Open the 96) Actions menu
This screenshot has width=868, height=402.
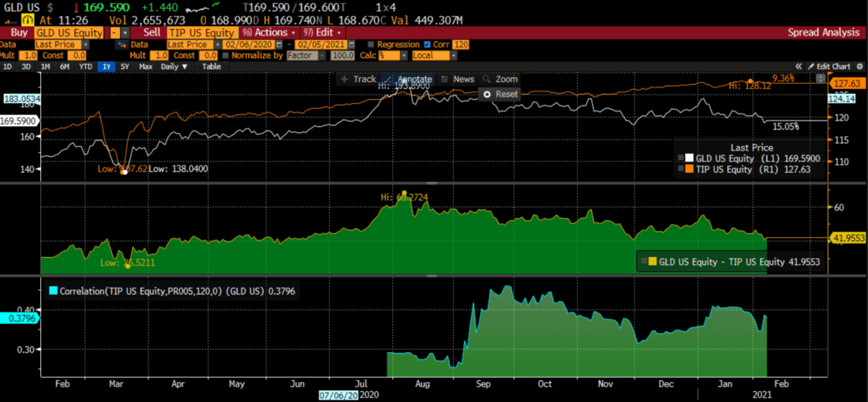click(270, 33)
